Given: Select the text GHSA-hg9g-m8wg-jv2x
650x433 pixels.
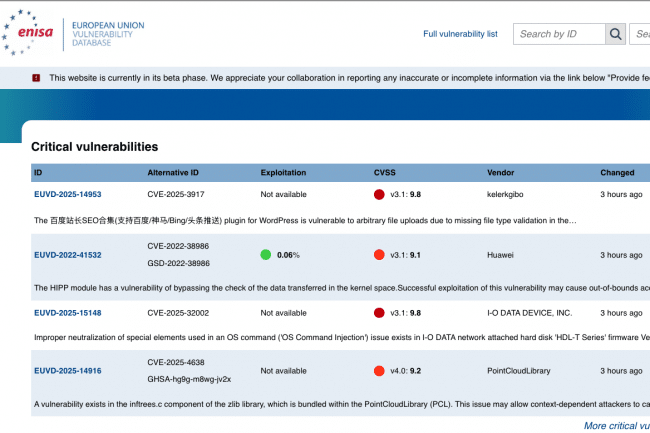Looking at the screenshot, I should [189, 379].
